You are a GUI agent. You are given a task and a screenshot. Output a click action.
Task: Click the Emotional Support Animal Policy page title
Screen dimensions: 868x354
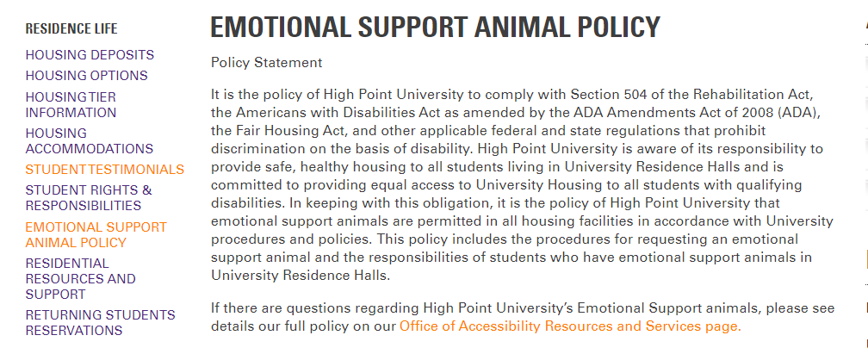[x=435, y=28]
